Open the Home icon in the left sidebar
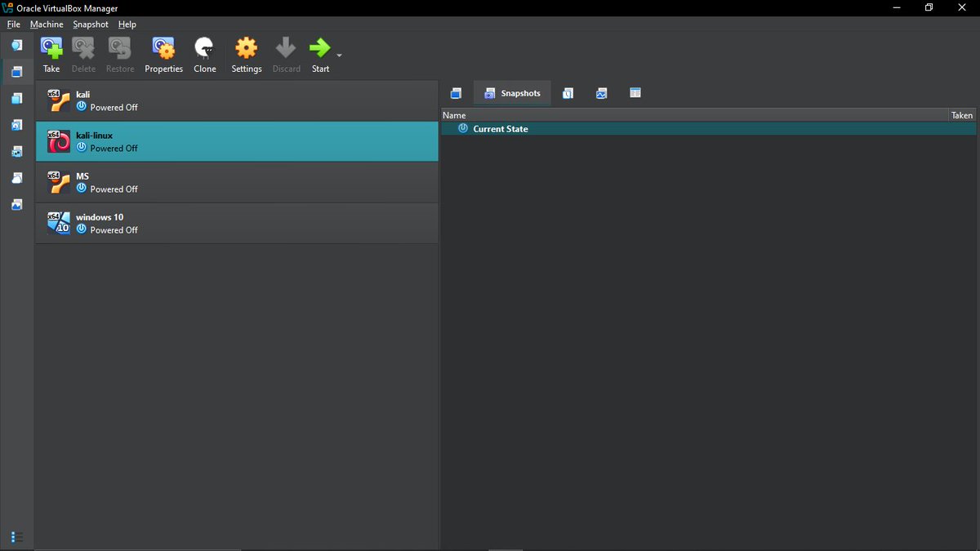Screen dimensions: 980x551 (16, 45)
